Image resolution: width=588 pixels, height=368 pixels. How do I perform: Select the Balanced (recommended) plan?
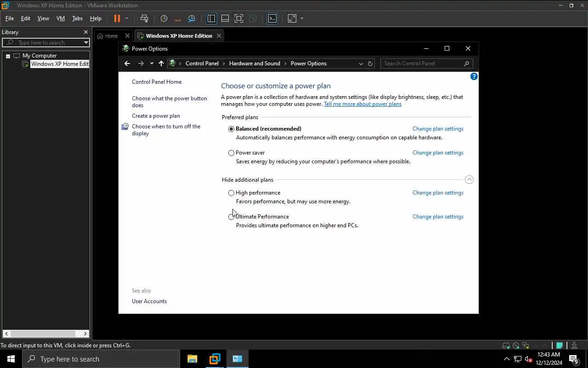point(231,129)
